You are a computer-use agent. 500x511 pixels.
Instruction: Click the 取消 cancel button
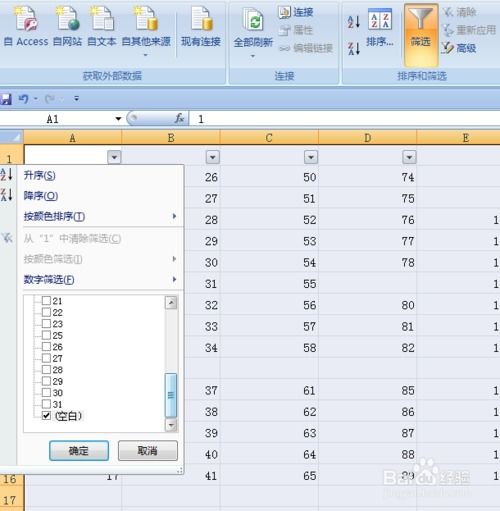(148, 451)
